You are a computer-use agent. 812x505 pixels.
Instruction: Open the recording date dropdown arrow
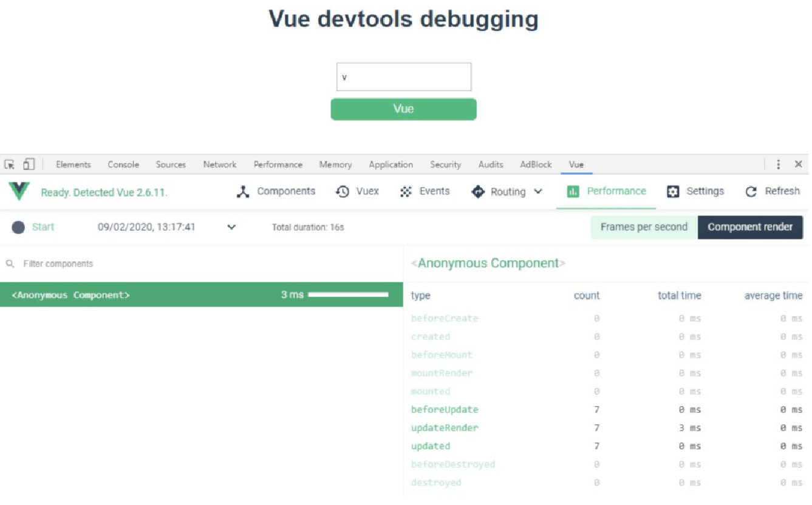pos(231,227)
